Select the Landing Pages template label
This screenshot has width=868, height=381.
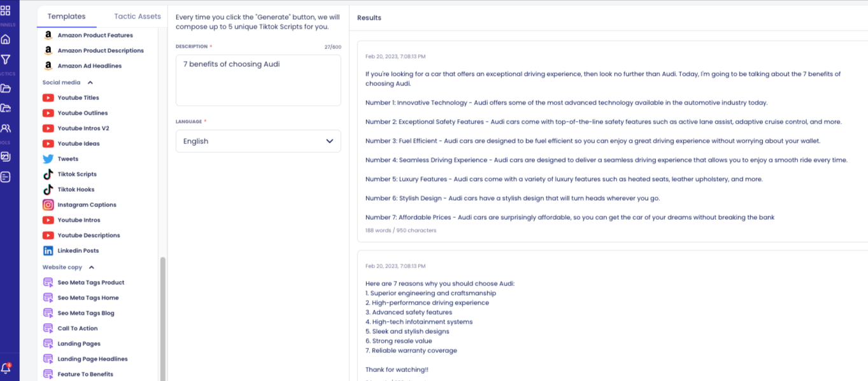(79, 343)
